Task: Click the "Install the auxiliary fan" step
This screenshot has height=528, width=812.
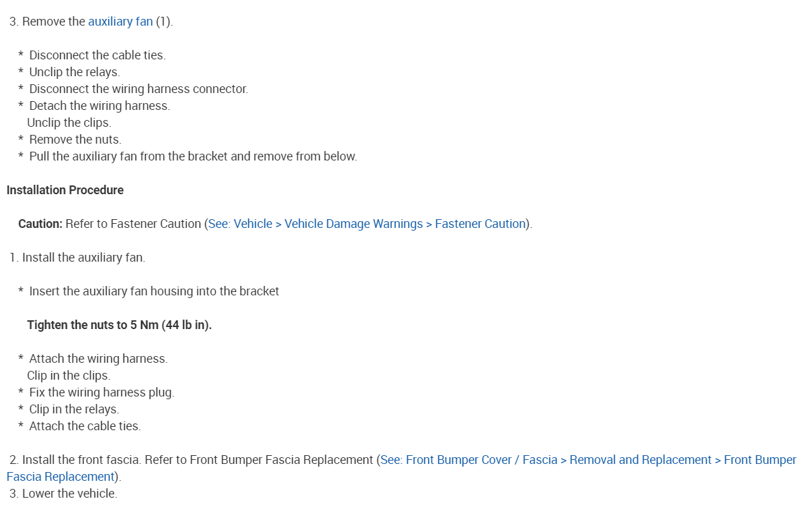Action: tap(83, 258)
